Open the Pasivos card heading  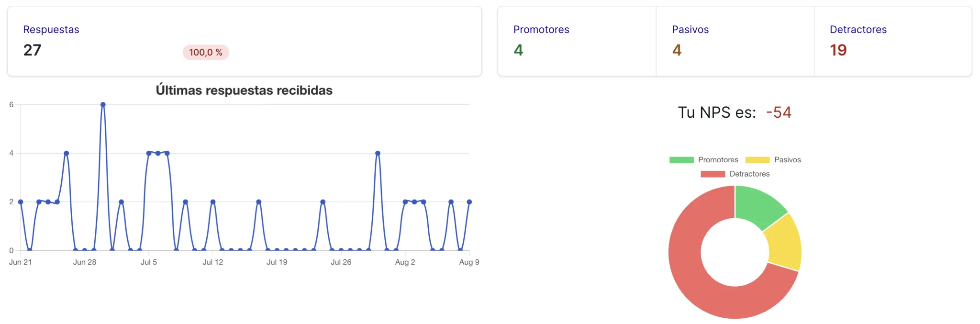(x=690, y=30)
